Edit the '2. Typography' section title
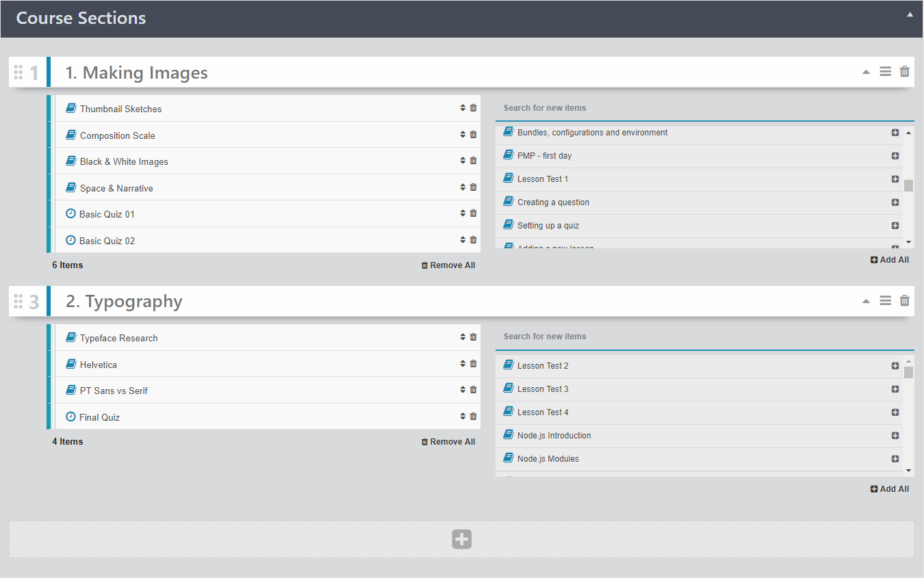This screenshot has width=924, height=578. pyautogui.click(x=124, y=302)
